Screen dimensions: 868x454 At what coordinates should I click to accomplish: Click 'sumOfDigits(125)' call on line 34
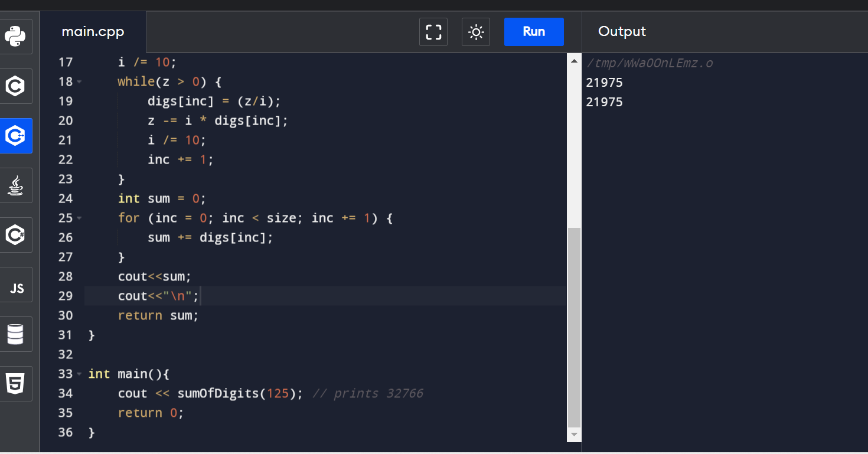click(236, 393)
